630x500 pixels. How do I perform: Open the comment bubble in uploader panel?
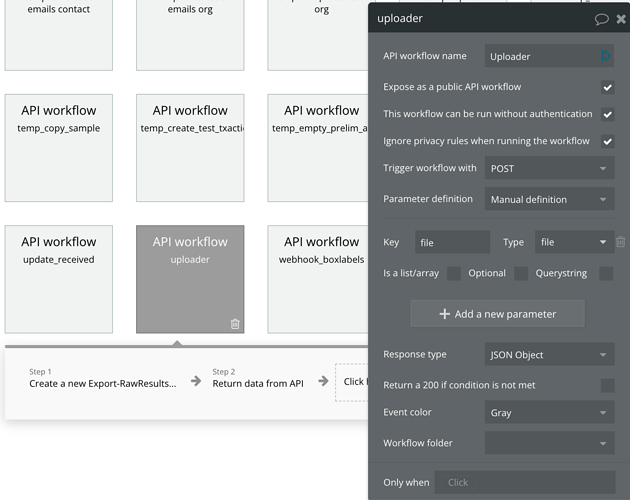601,19
